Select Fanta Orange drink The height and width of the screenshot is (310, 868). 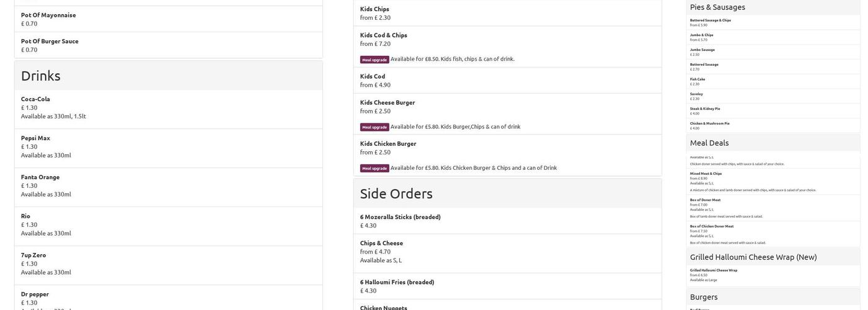40,177
